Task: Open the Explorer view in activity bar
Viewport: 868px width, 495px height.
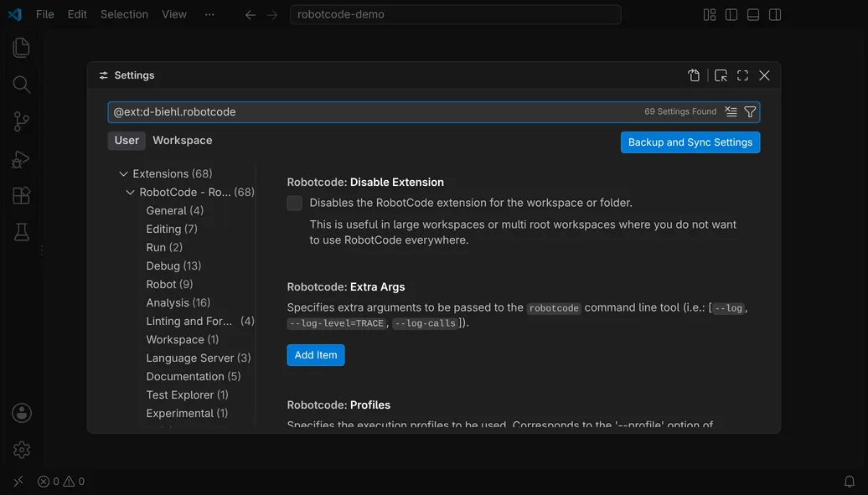Action: [x=21, y=48]
